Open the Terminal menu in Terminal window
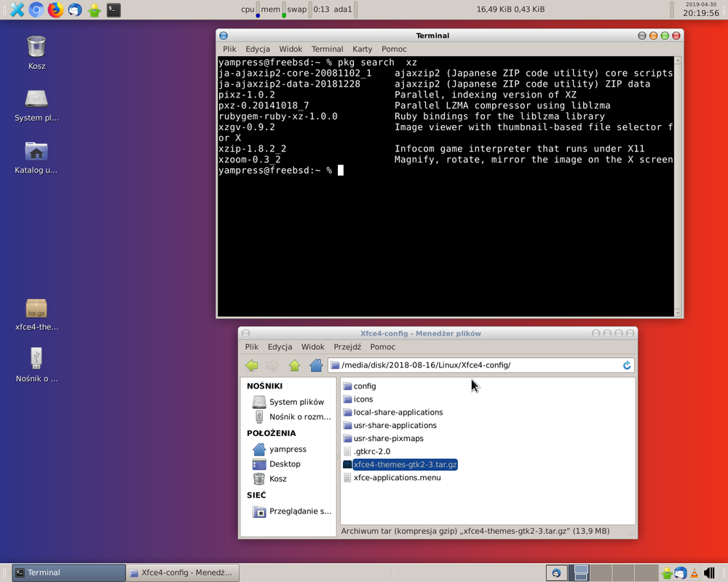The height and width of the screenshot is (582, 728). click(x=328, y=49)
